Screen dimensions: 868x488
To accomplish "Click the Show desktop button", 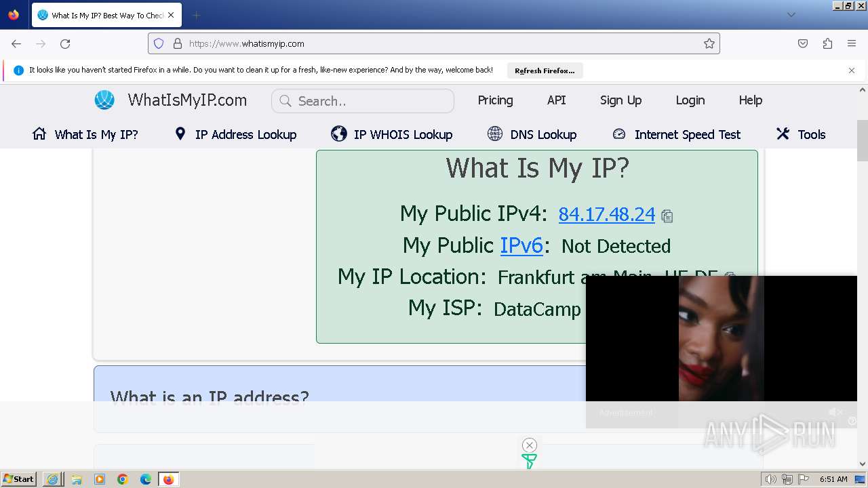I will [x=861, y=479].
